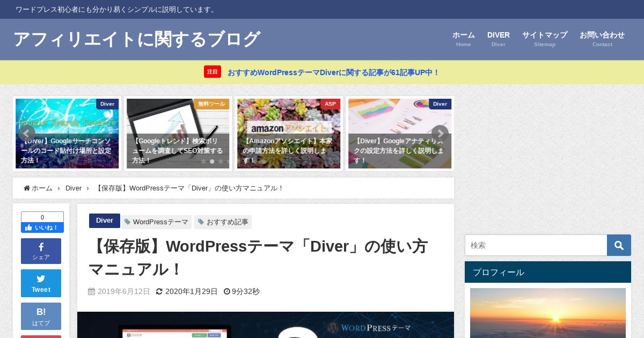Click the おすすめ記事 tag

(223, 222)
